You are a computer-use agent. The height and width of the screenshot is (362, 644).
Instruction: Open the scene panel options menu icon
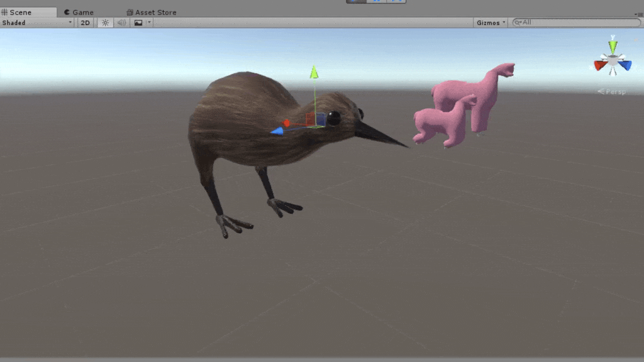[639, 14]
